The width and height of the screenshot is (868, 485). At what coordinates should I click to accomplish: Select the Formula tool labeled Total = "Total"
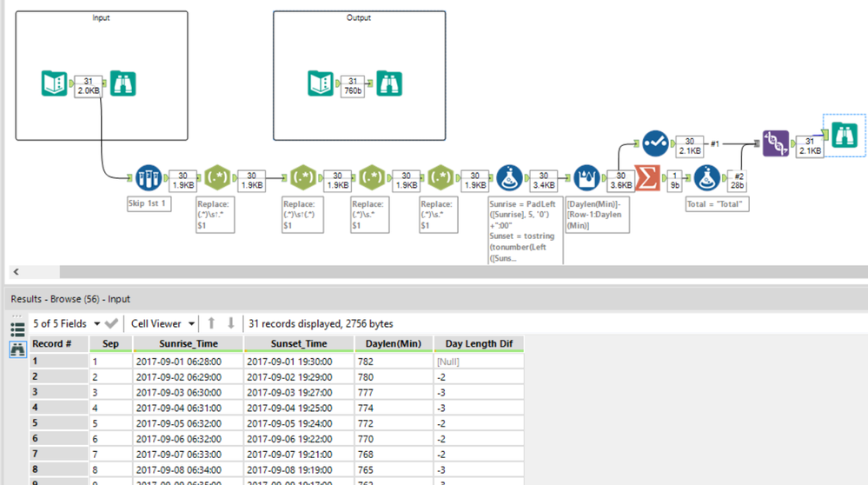click(707, 178)
